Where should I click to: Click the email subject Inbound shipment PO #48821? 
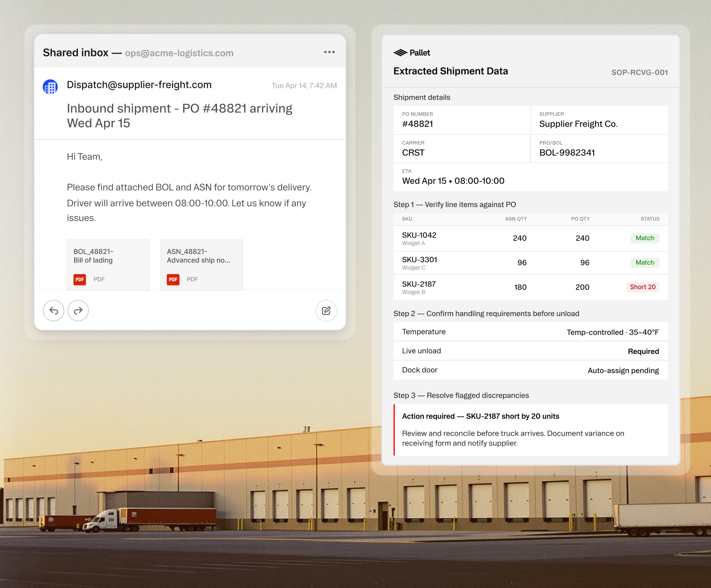tap(180, 116)
